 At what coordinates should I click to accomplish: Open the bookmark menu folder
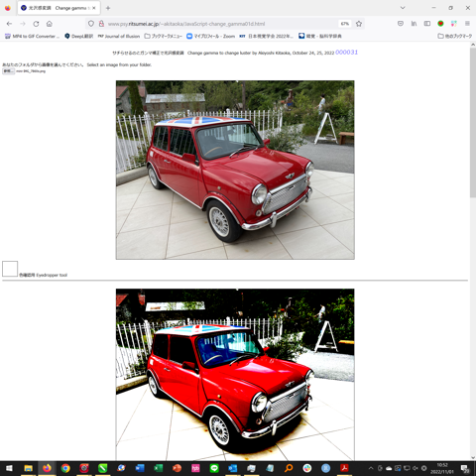[x=164, y=36]
